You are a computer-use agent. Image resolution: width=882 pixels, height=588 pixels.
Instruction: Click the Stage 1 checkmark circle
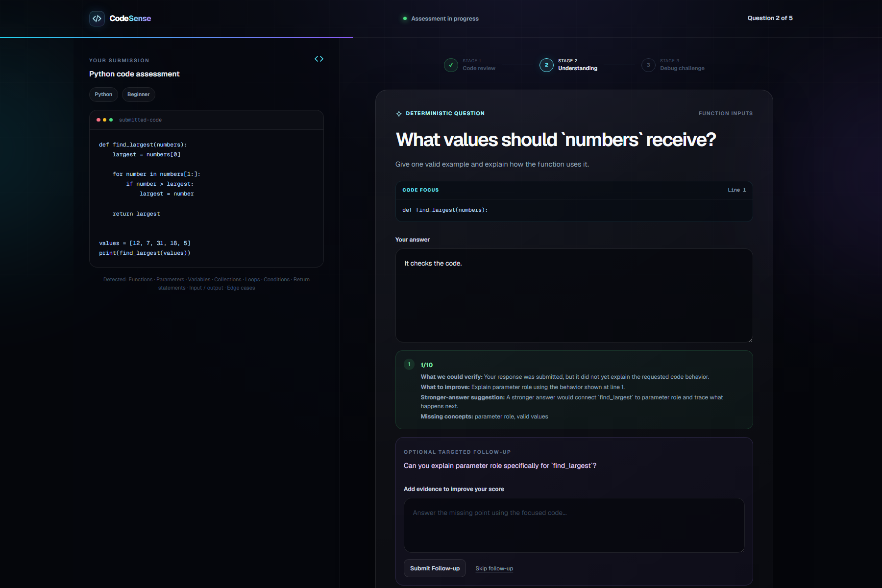tap(451, 65)
